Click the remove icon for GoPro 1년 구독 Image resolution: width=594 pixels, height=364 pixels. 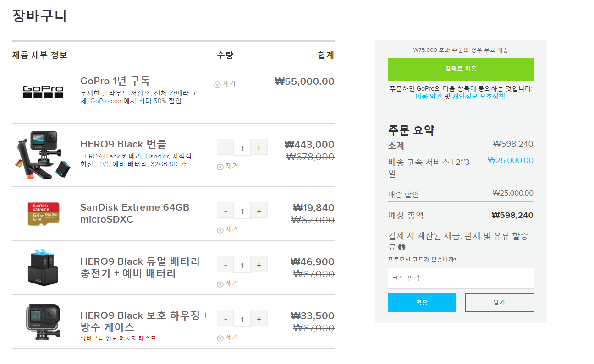click(217, 84)
